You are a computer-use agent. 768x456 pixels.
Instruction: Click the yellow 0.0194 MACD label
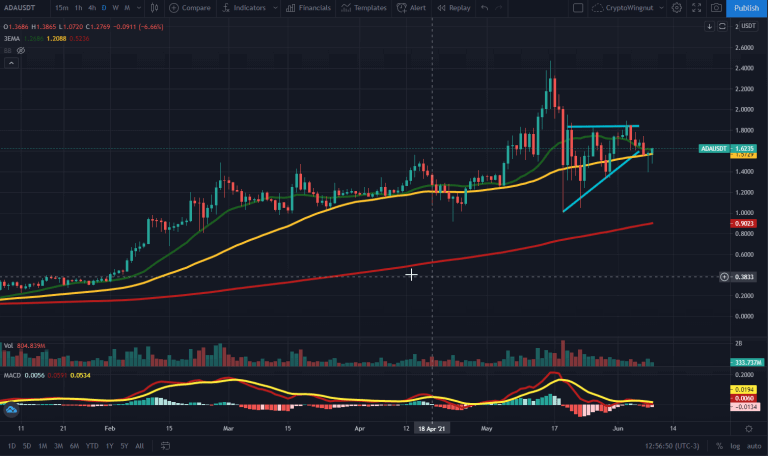(x=744, y=389)
